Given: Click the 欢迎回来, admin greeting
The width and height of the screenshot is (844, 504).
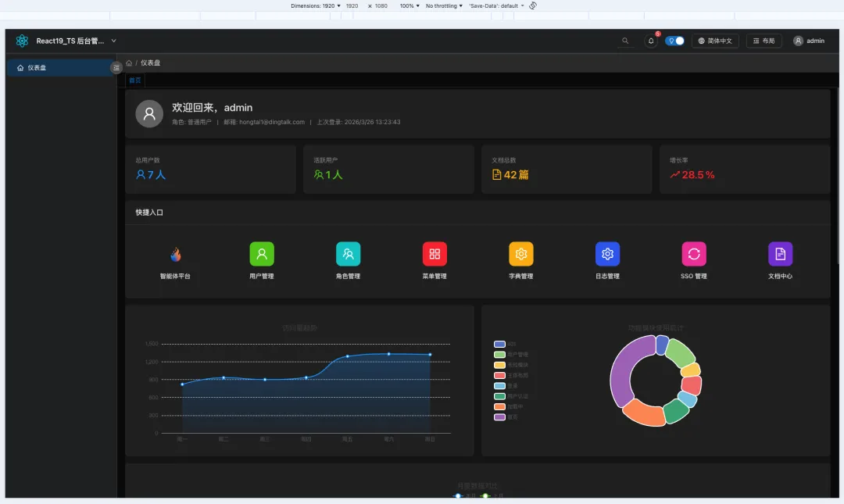Looking at the screenshot, I should [212, 108].
